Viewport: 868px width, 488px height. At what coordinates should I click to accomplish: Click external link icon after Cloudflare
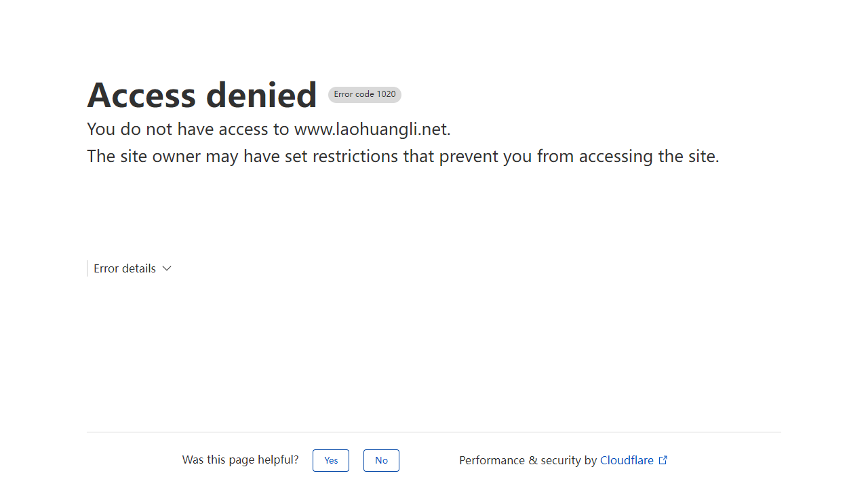pyautogui.click(x=663, y=460)
